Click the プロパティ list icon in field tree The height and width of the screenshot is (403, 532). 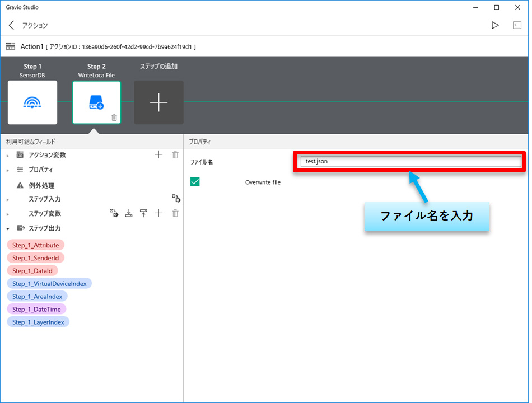20,169
